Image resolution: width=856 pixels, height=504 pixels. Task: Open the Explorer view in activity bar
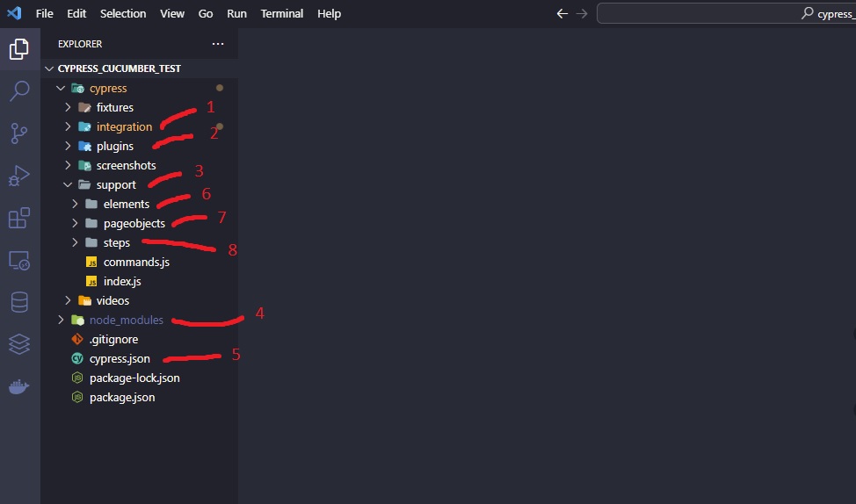19,49
